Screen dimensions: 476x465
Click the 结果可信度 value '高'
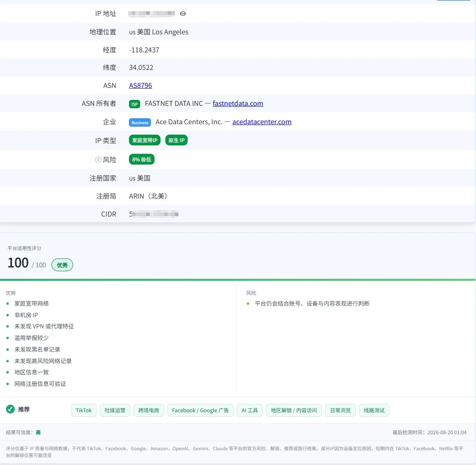click(38, 433)
